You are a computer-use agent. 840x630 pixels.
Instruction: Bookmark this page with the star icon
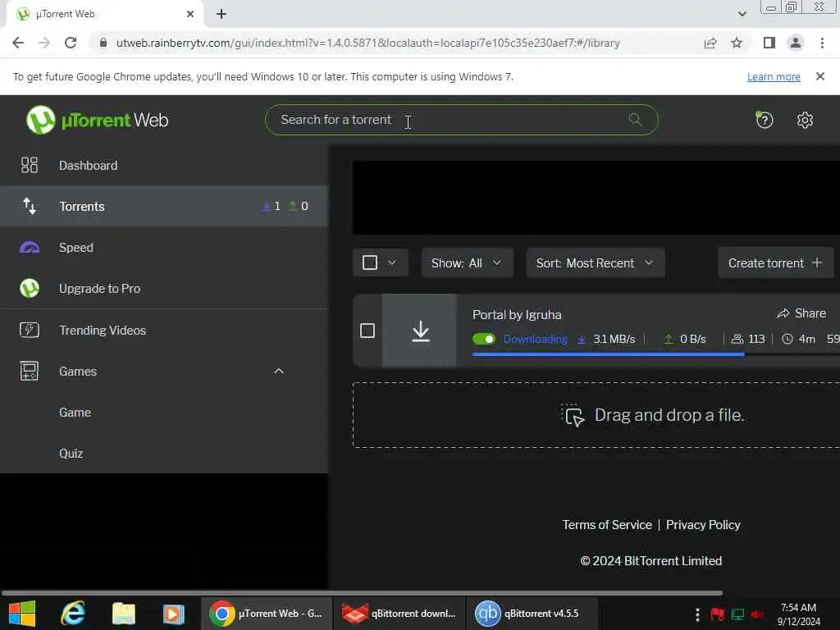point(737,43)
